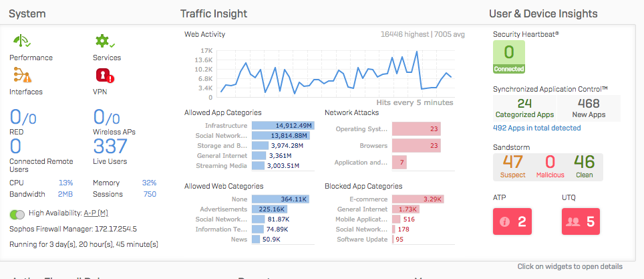Viewport: 644px width, 279px height.
Task: Click the Sessions 750 value
Action: [x=150, y=194]
